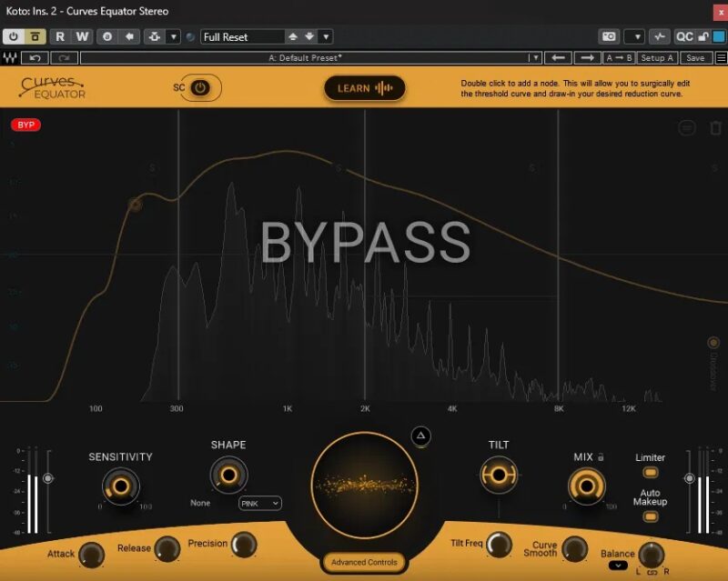Screen dimensions: 728x581
Task: Click the waveform icon left of QC
Action: (659, 36)
